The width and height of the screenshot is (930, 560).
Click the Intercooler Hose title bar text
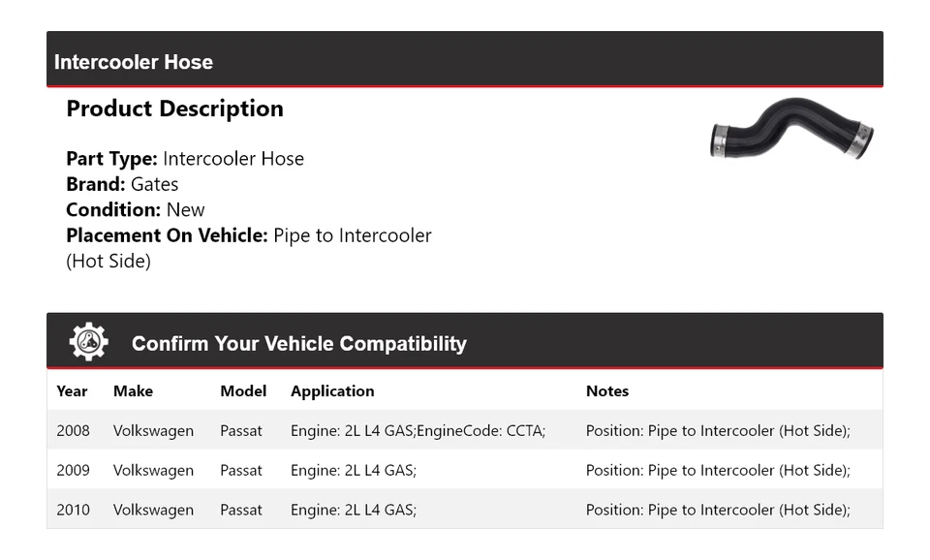134,62
